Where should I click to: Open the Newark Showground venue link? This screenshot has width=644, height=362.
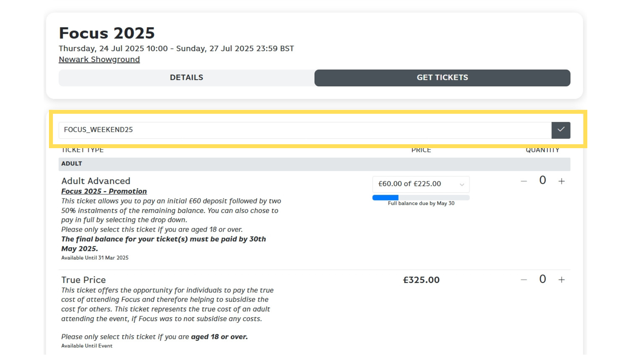tap(99, 59)
